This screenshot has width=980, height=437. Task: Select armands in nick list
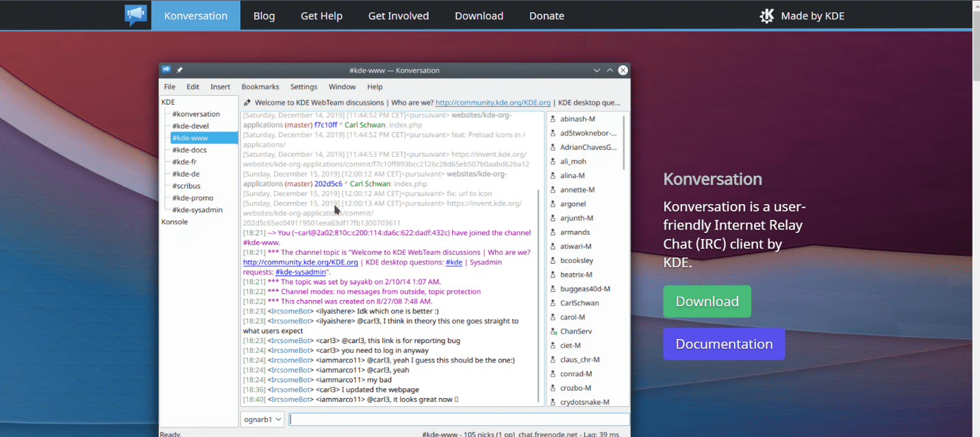pyautogui.click(x=575, y=232)
